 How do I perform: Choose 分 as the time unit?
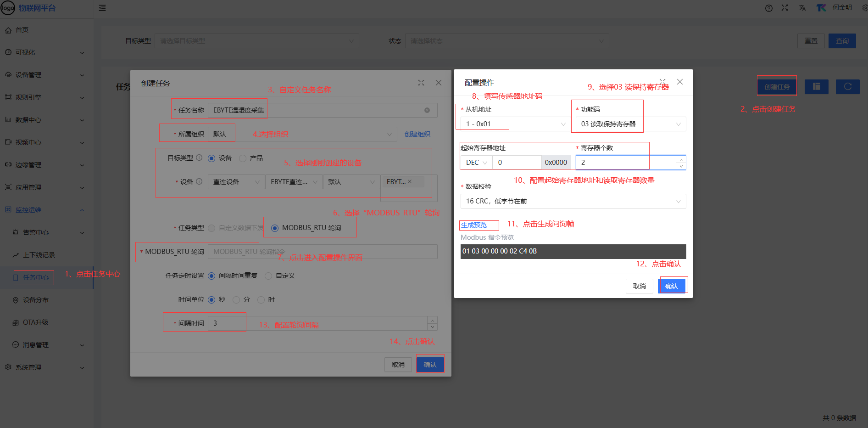click(237, 300)
